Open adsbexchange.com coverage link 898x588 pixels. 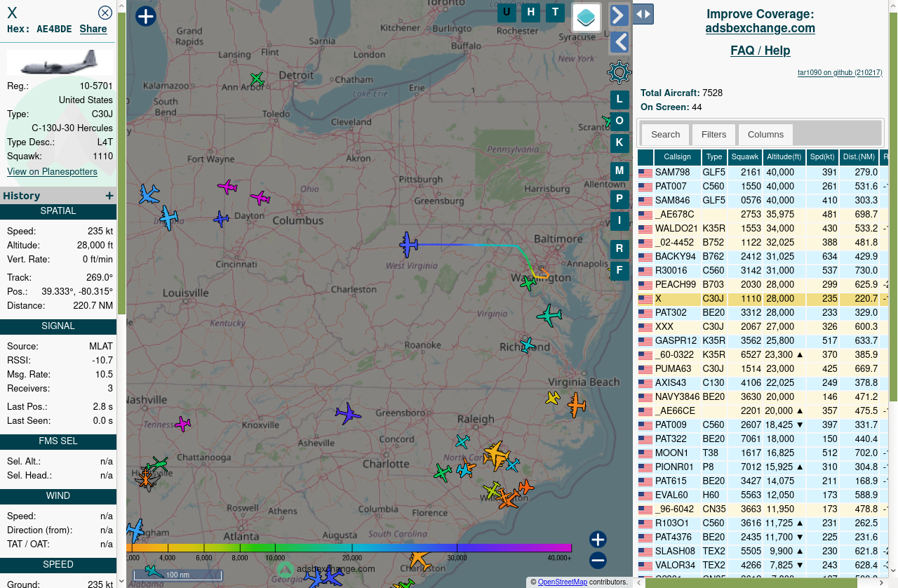[760, 28]
